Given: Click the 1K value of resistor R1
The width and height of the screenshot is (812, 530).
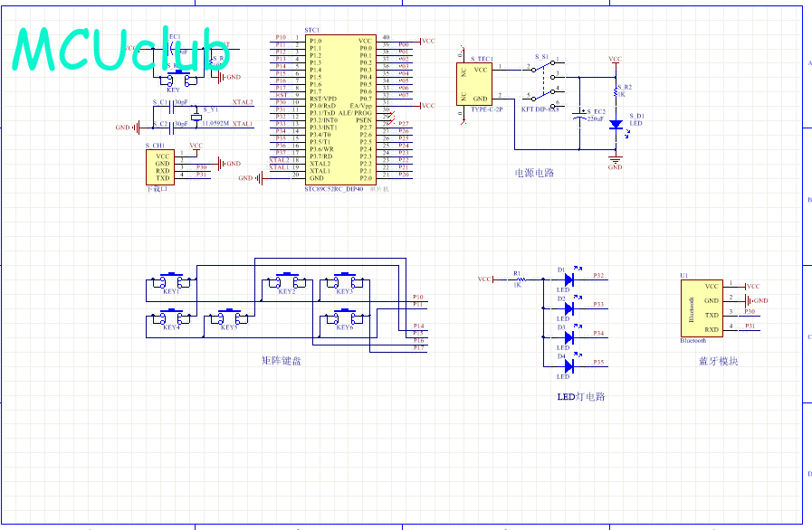Looking at the screenshot, I should (x=517, y=285).
